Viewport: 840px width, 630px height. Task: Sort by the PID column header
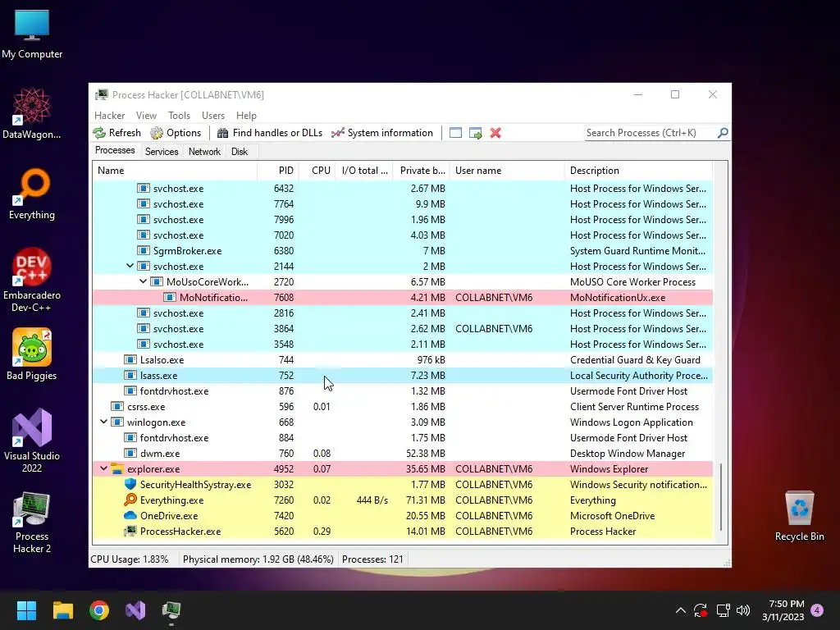coord(278,171)
